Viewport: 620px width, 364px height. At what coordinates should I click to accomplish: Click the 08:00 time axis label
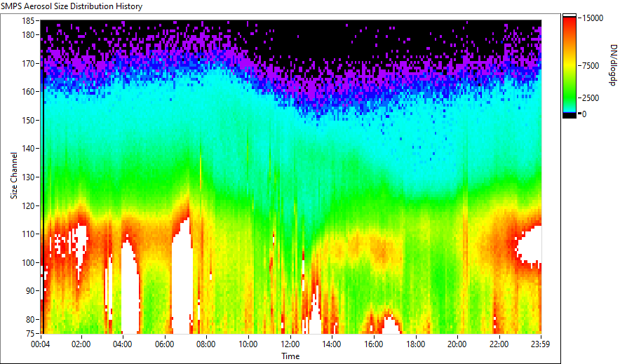(206, 344)
